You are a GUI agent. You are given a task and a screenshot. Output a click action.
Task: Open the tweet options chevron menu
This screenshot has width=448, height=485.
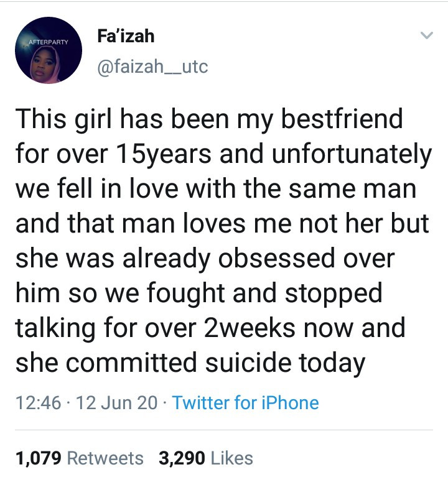(x=427, y=35)
